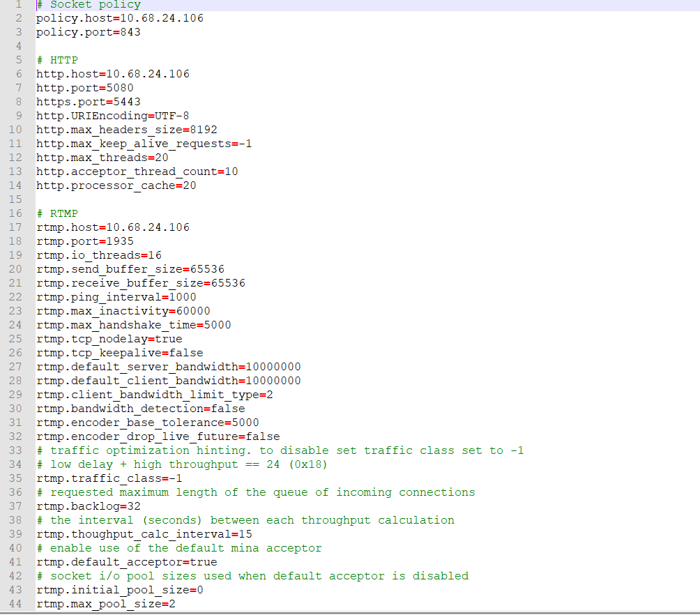Screen dimensions: 700x615
Task: Click the 'requested maximum length' comment line
Action: pos(256,492)
